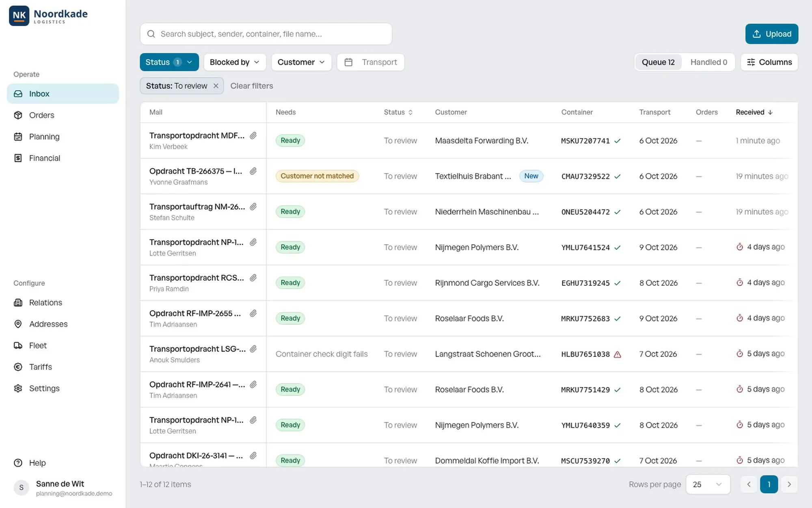
Task: Click the warning icon next to HLBU7651038
Action: pos(618,354)
